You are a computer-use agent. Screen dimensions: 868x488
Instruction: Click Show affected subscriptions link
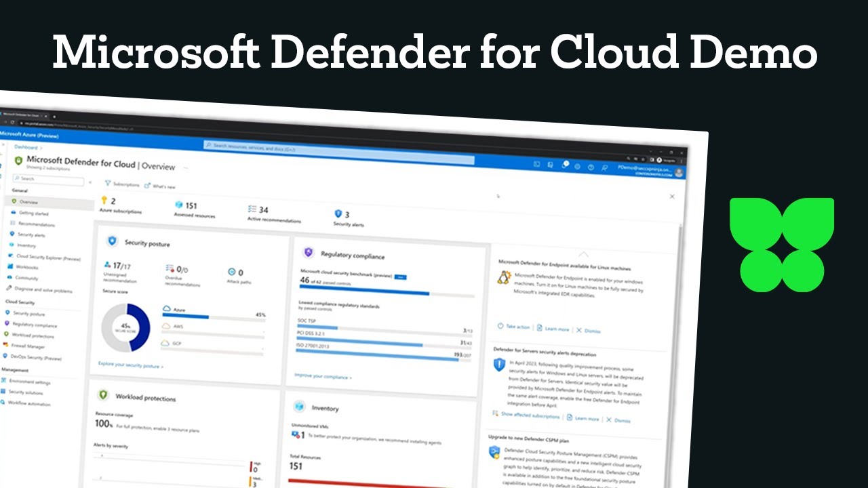[526, 415]
